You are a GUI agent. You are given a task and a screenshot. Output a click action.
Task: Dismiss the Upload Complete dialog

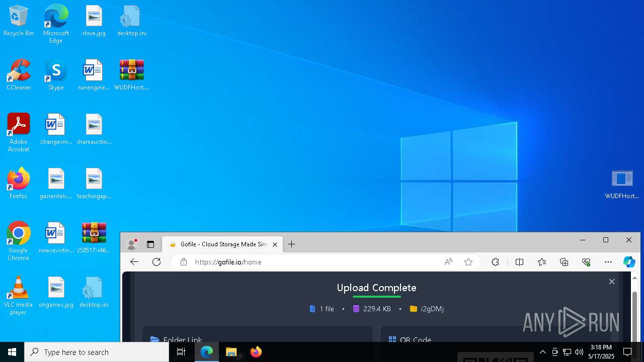point(612,282)
